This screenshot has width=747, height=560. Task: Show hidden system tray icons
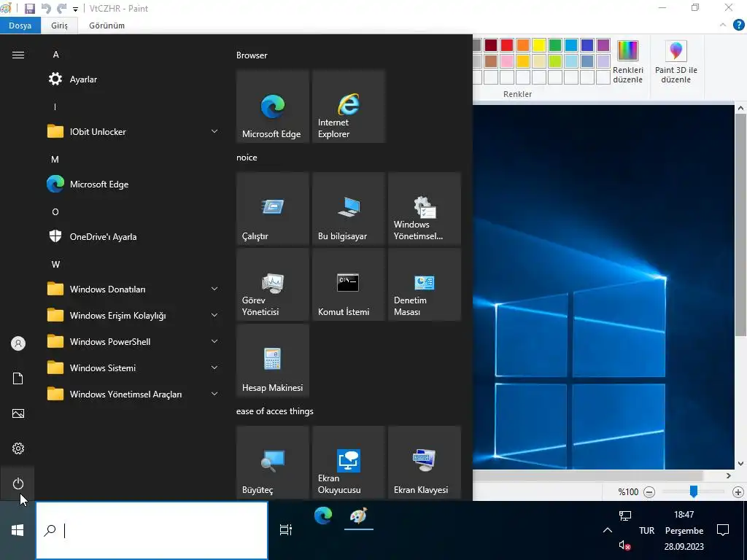(608, 530)
